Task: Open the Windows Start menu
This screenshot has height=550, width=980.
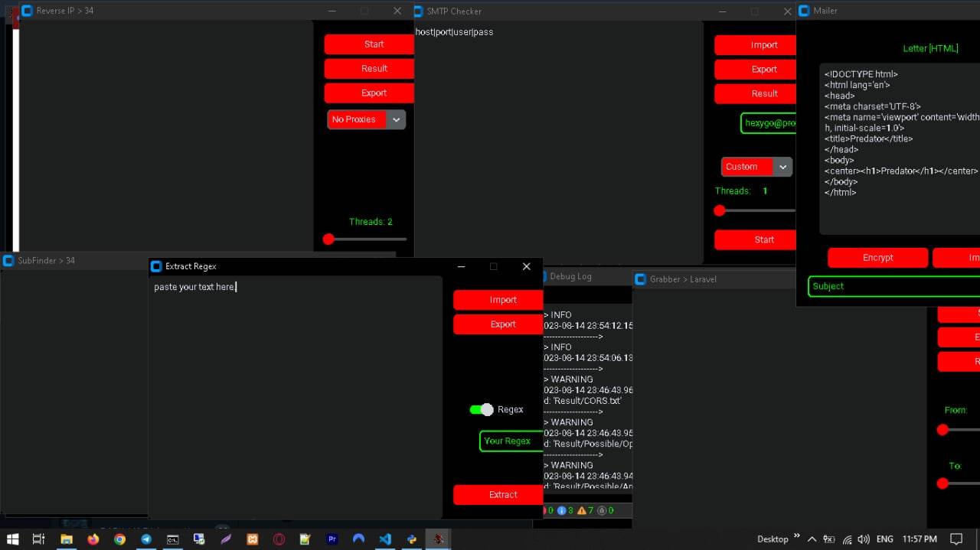Action: click(x=13, y=539)
